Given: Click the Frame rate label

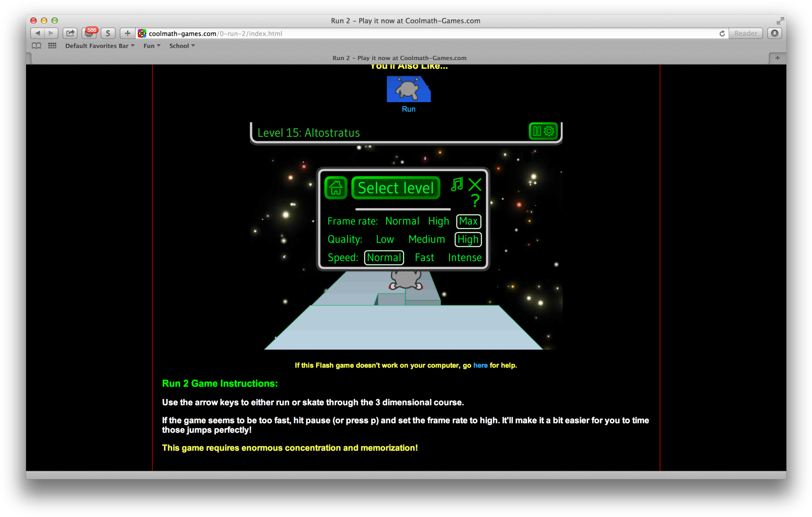Looking at the screenshot, I should pos(352,221).
